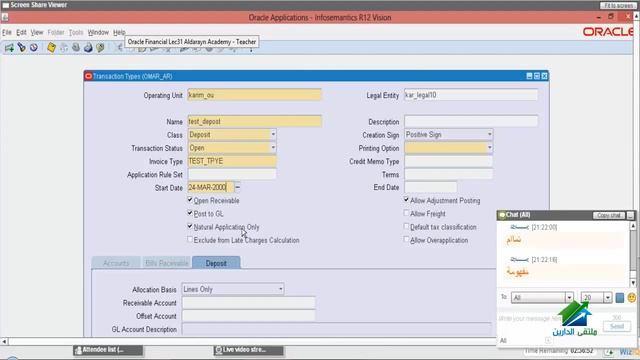Toggle the Post to GL checkbox
640x360 pixels.
190,213
